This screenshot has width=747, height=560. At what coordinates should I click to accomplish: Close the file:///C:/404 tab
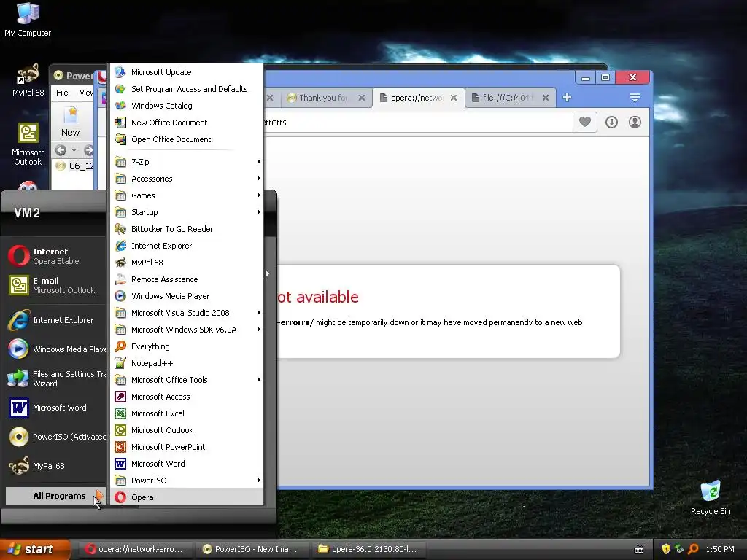click(546, 98)
